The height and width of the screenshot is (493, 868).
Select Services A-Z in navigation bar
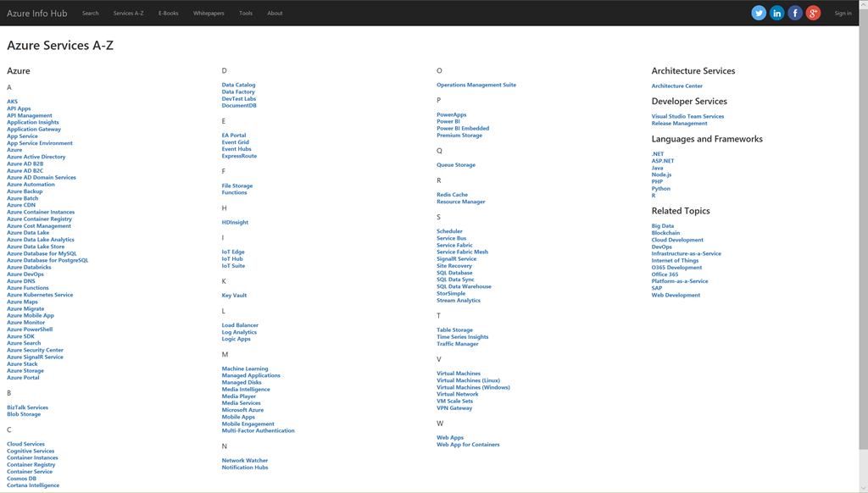128,14
